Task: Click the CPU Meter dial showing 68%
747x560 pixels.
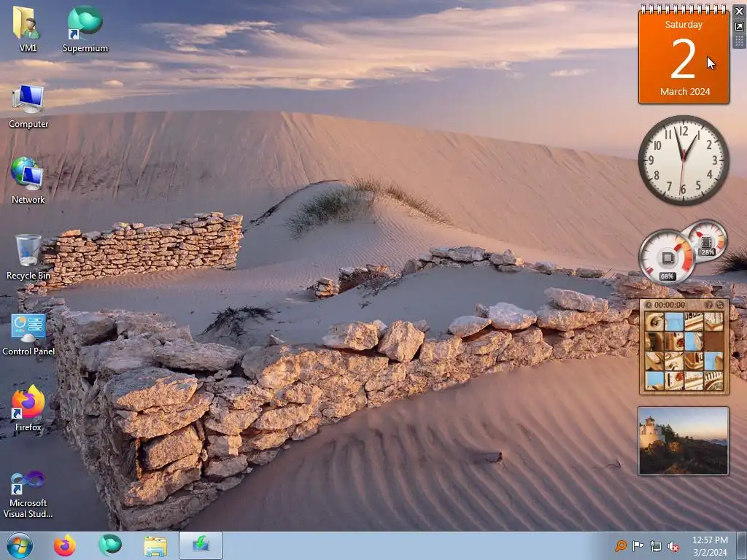Action: [x=667, y=257]
